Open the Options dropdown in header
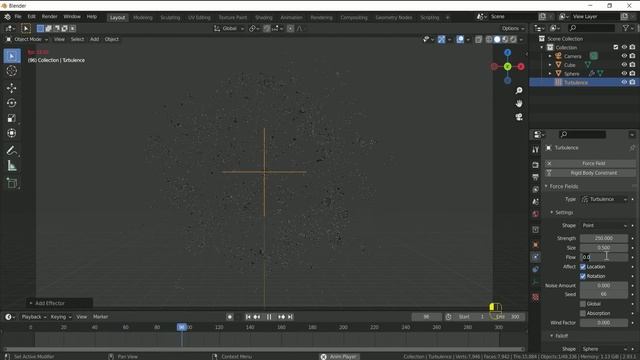 [x=513, y=29]
